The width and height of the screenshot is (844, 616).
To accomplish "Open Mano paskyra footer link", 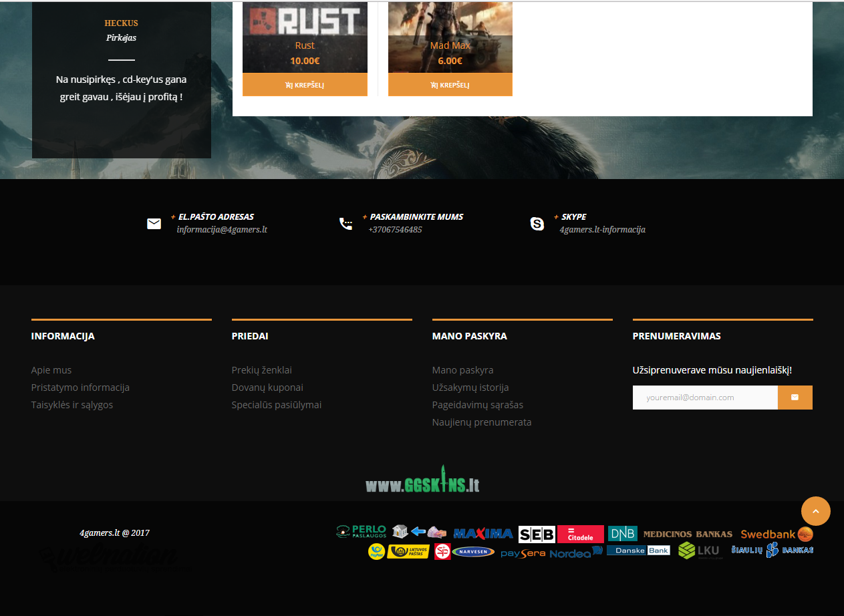I will [x=463, y=370].
